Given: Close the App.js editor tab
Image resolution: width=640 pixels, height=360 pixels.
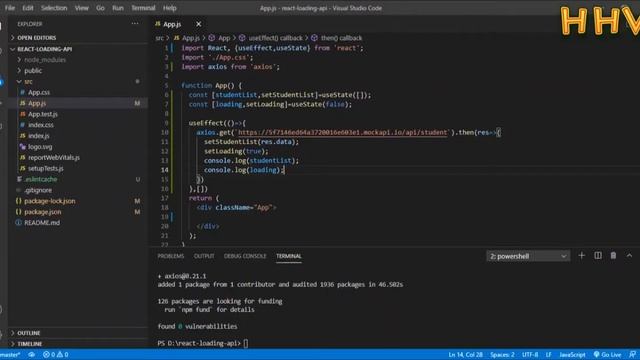Looking at the screenshot, I should 198,24.
